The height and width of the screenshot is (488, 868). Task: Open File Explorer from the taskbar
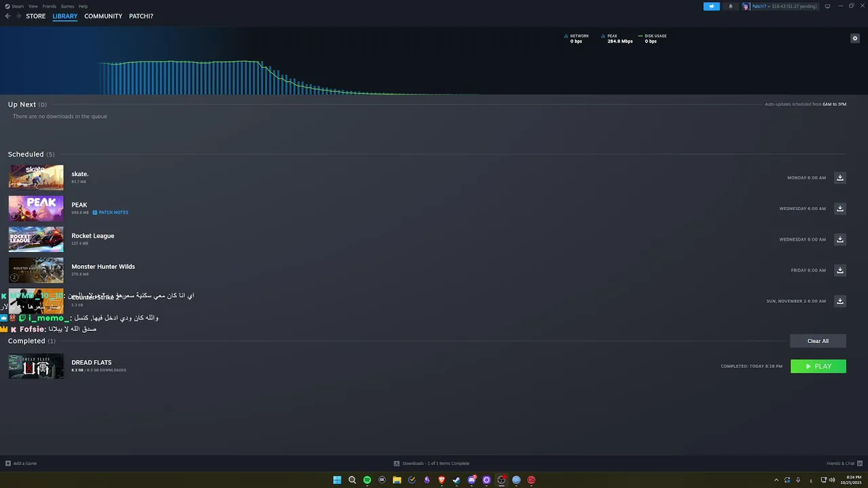pyautogui.click(x=397, y=480)
